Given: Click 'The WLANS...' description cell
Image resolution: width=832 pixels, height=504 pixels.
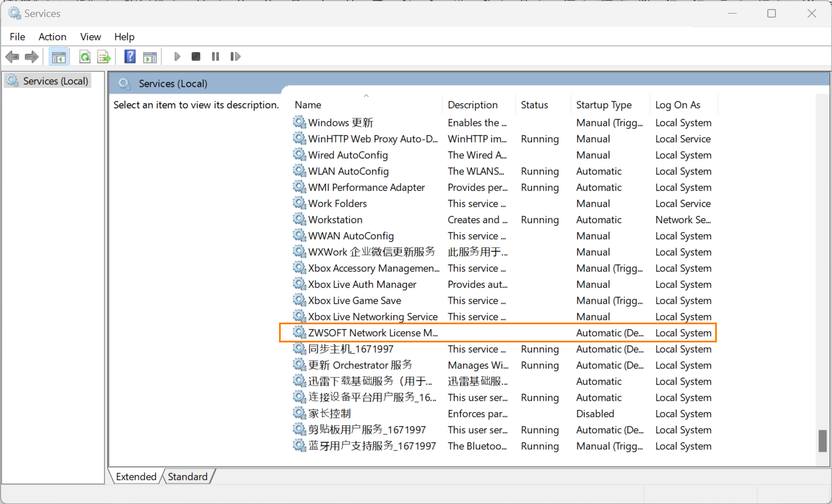Looking at the screenshot, I should pos(476,171).
